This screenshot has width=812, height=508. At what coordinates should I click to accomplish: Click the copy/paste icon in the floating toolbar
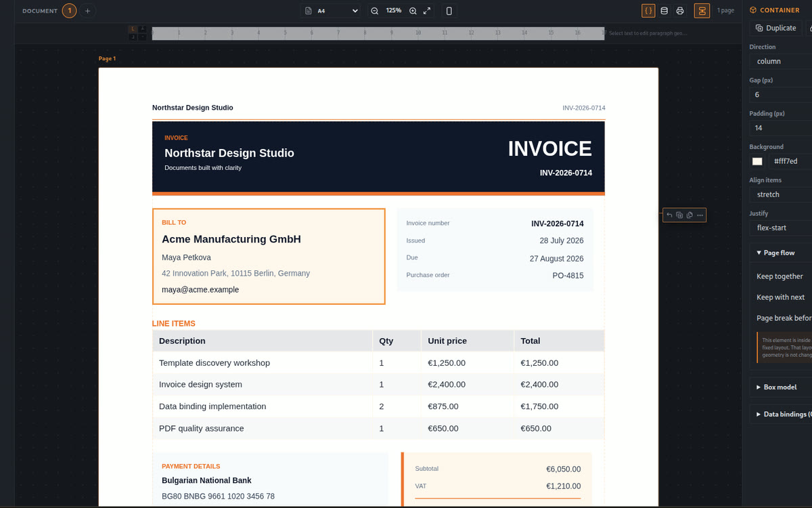pos(690,215)
